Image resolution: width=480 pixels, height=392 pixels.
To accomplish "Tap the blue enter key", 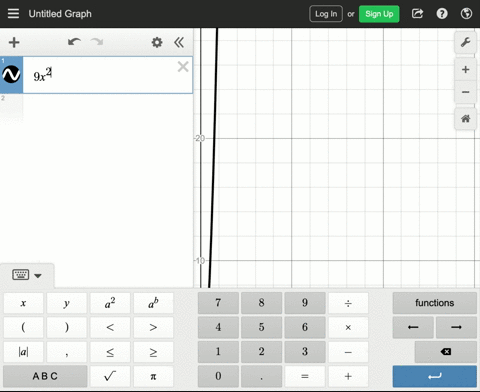I will coord(435,376).
